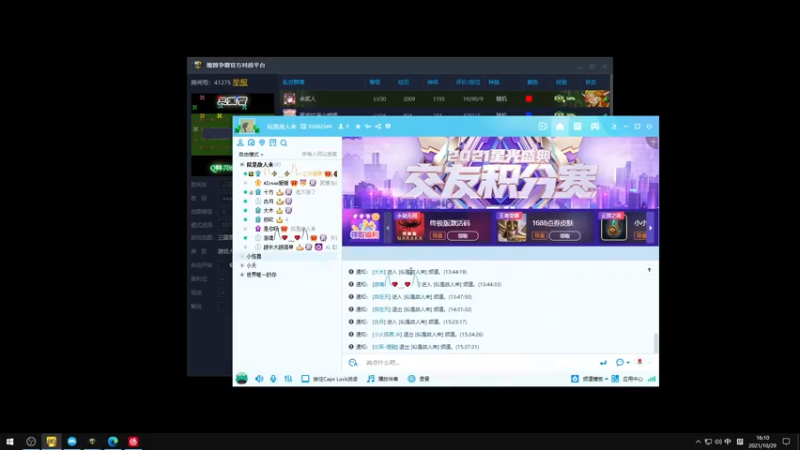
Task: Collapse the top channel group with member list
Action: [242, 165]
